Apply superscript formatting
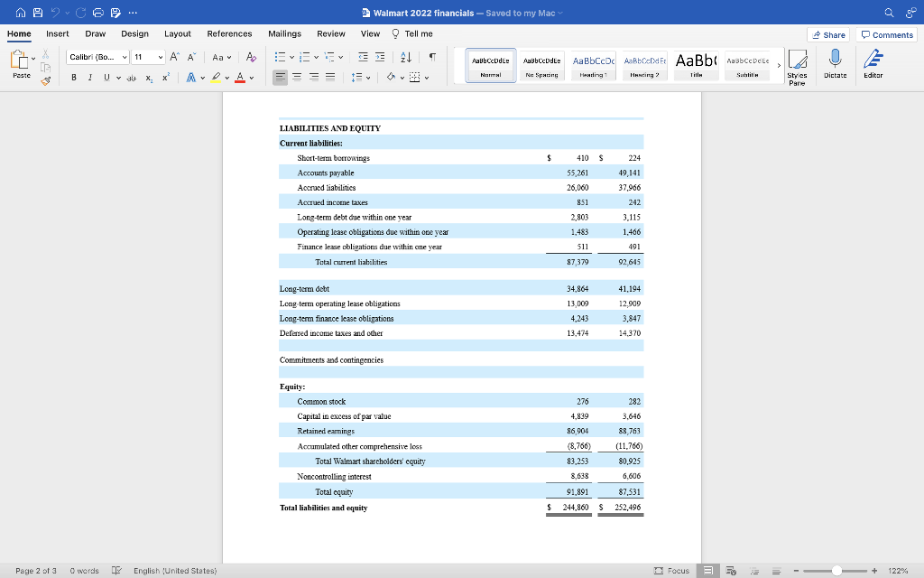 (x=166, y=78)
